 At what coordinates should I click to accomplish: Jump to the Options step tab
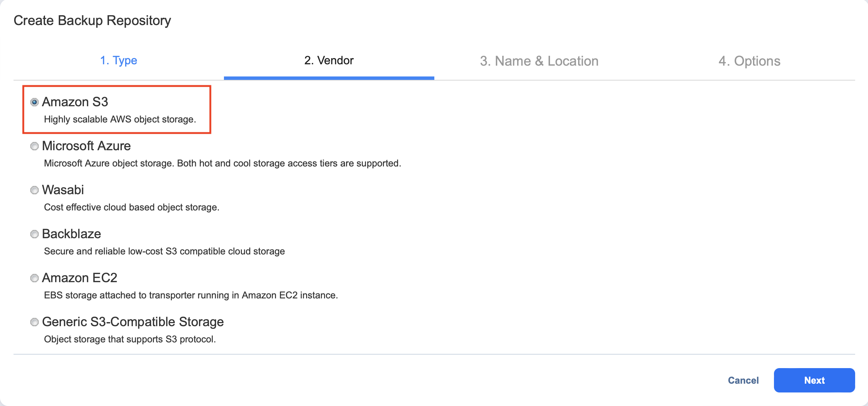pos(749,61)
